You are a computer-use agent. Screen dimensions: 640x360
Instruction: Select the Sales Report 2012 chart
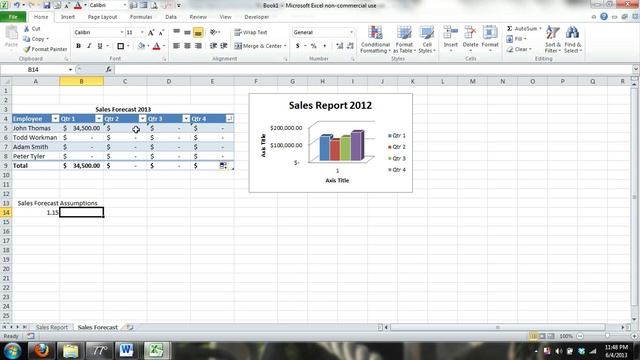pos(331,143)
